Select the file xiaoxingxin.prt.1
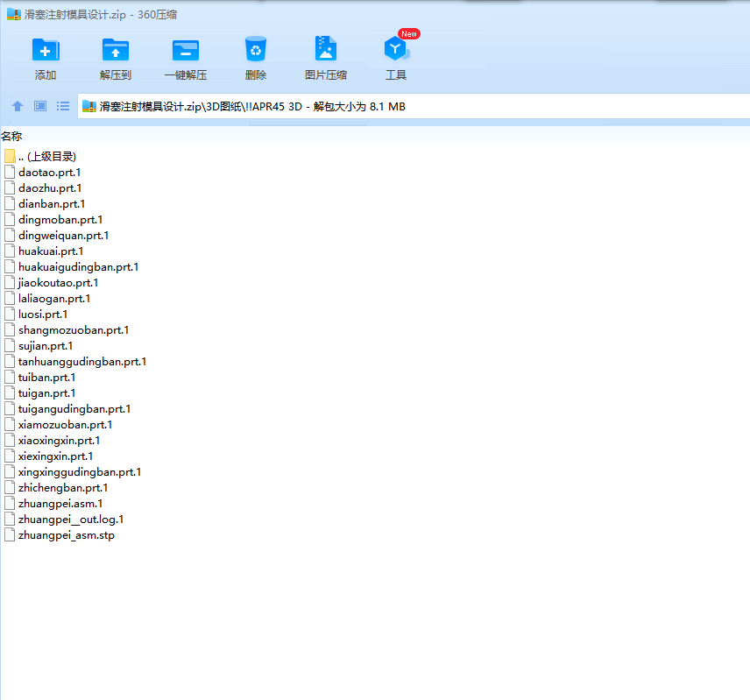The height and width of the screenshot is (700, 750). pyautogui.click(x=60, y=441)
